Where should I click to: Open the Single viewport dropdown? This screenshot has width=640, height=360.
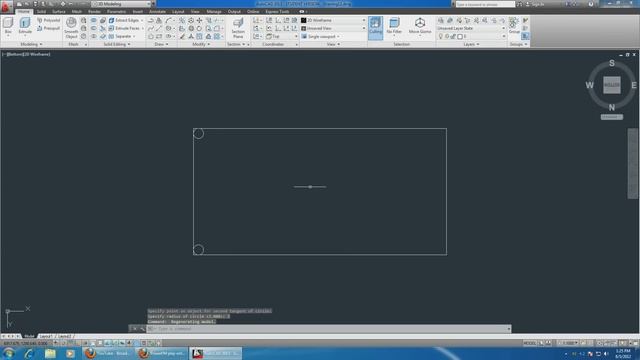click(x=321, y=36)
